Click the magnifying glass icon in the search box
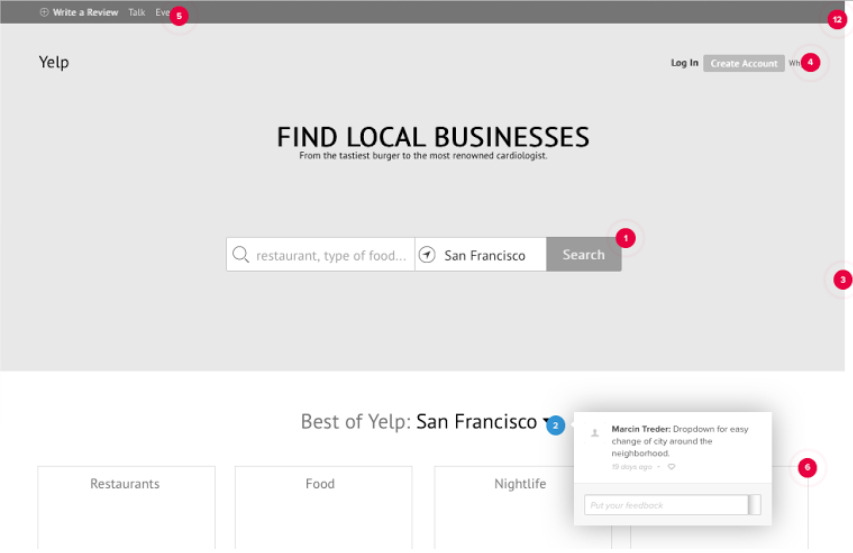Screen dimensions: 853x553 tap(240, 254)
